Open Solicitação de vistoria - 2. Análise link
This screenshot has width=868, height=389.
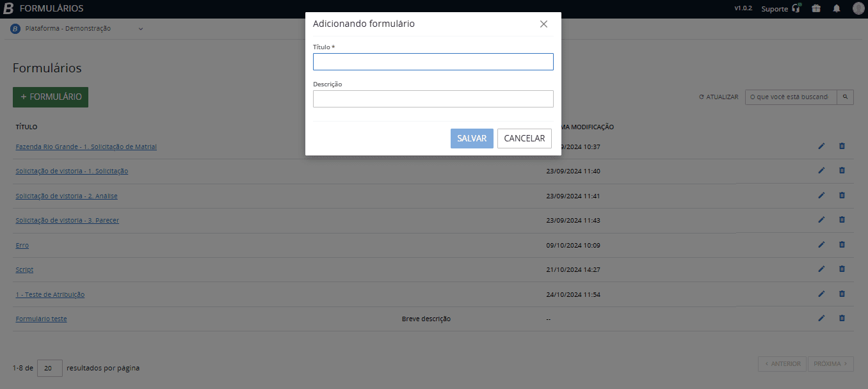[67, 196]
